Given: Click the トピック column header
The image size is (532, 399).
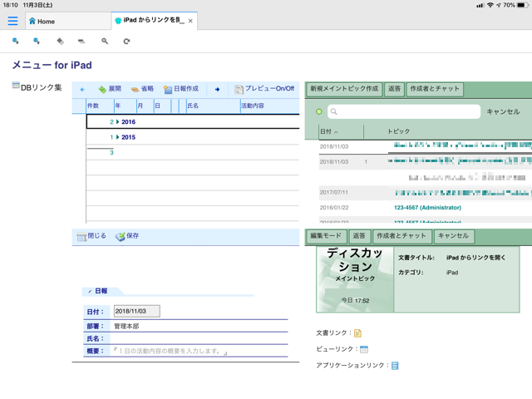Looking at the screenshot, I should [399, 131].
